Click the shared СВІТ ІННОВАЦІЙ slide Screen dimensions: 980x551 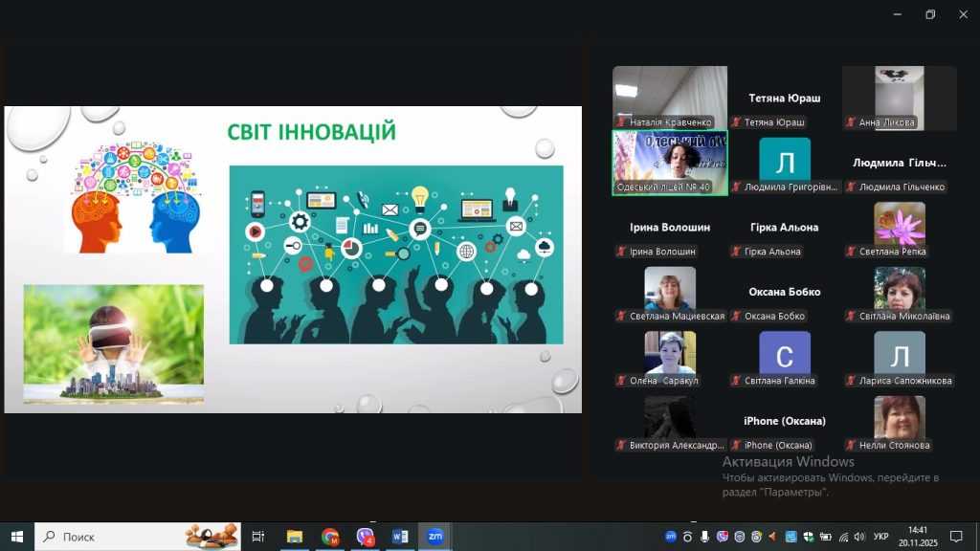click(293, 259)
